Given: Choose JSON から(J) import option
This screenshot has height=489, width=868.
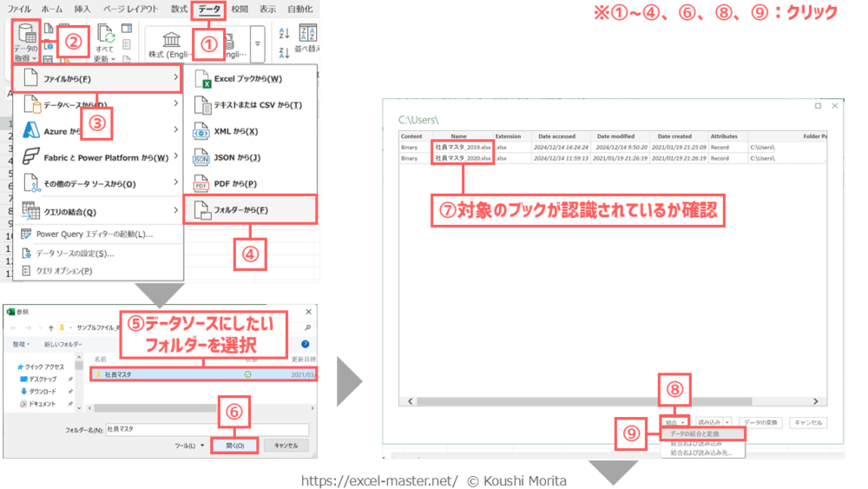Looking at the screenshot, I should coord(237,157).
